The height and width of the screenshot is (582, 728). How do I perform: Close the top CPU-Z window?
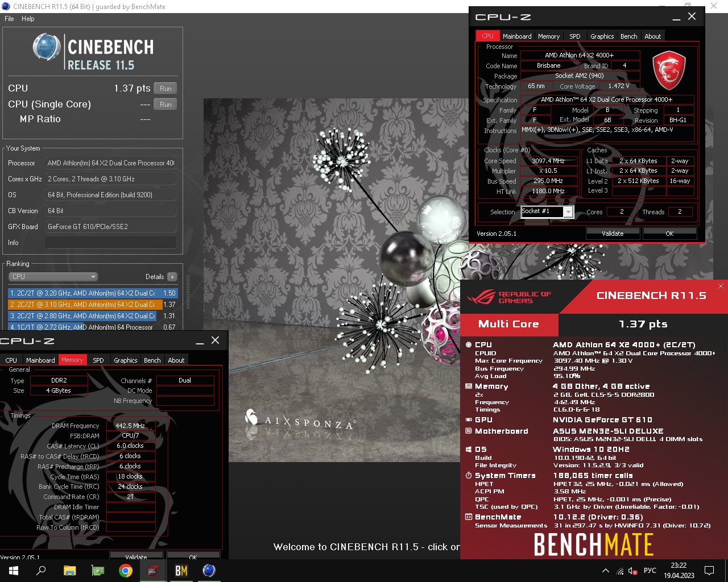(x=692, y=16)
